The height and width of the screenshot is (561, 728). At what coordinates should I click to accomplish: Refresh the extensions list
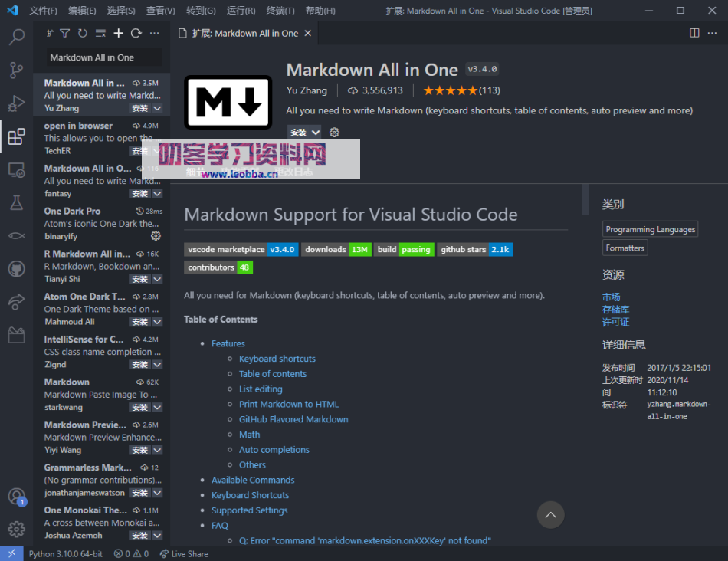(x=135, y=32)
